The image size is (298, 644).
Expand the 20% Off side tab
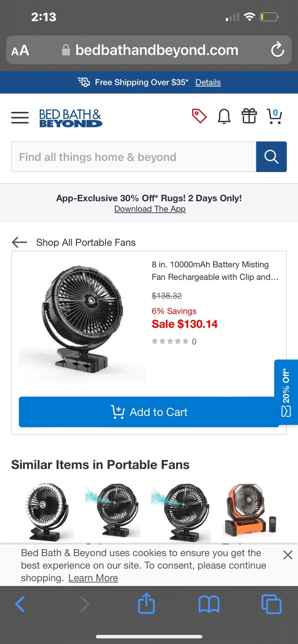coord(286,392)
